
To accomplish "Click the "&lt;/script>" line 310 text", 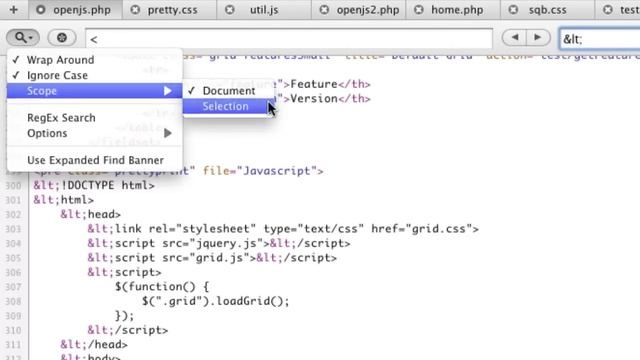I will 127,330.
